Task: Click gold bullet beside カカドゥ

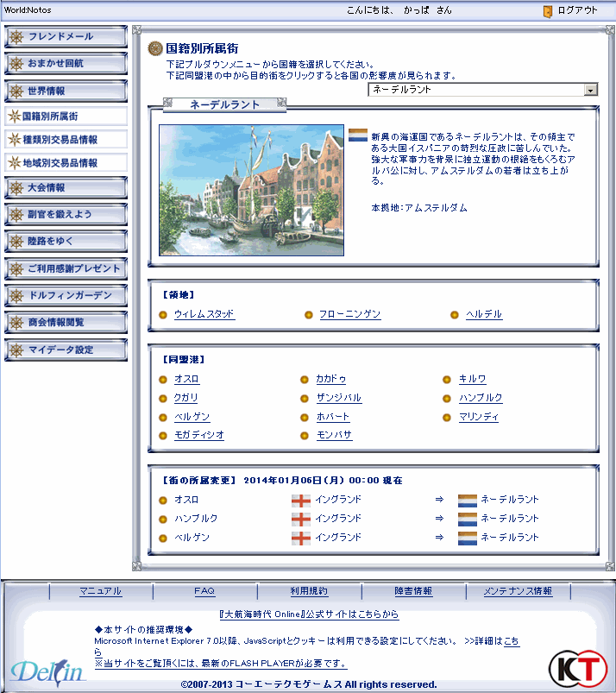Action: [x=304, y=380]
